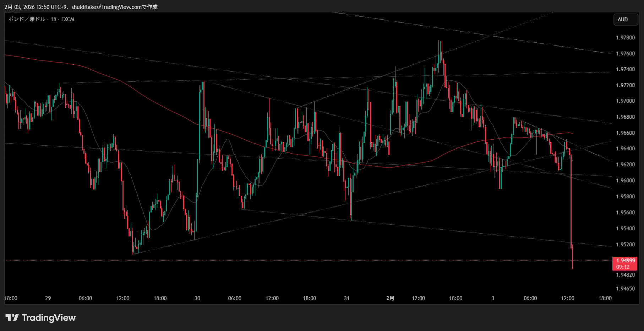Click the ポンド/豪ドル symbol title
The image size is (644, 331).
click(x=27, y=19)
